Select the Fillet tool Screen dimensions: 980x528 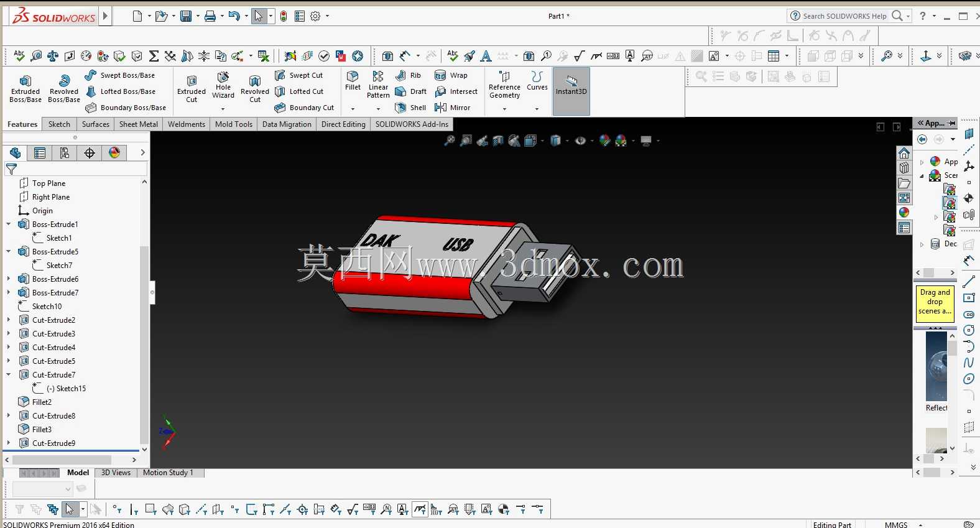coord(353,81)
